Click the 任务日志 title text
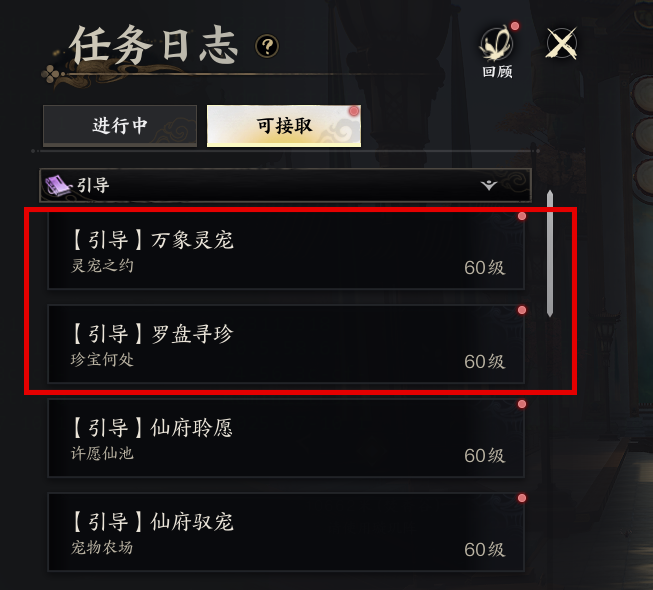The image size is (653, 590). click(154, 45)
